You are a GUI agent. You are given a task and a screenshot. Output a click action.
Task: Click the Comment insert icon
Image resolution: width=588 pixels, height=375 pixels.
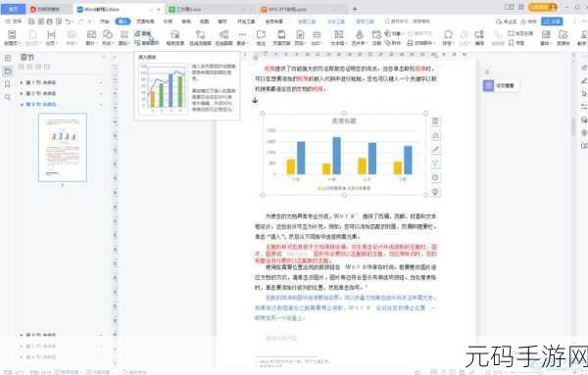click(x=261, y=35)
